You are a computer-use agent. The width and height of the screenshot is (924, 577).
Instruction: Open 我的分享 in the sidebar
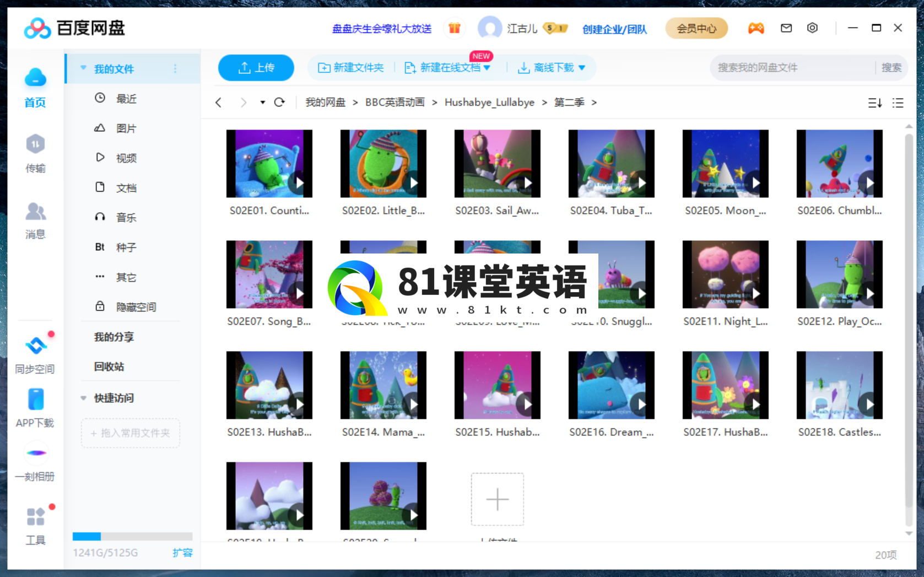114,337
